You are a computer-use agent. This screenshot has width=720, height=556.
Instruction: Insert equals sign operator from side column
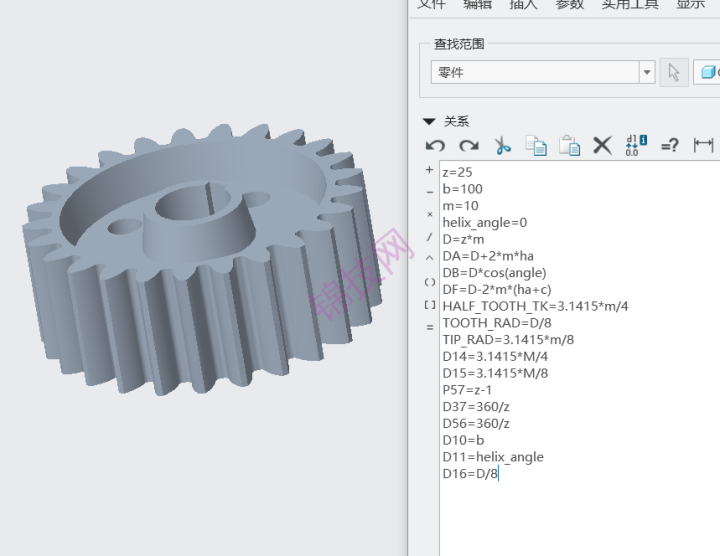430,327
